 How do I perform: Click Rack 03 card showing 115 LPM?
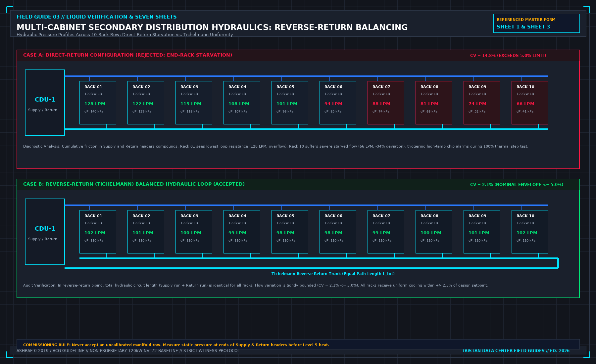(x=194, y=103)
